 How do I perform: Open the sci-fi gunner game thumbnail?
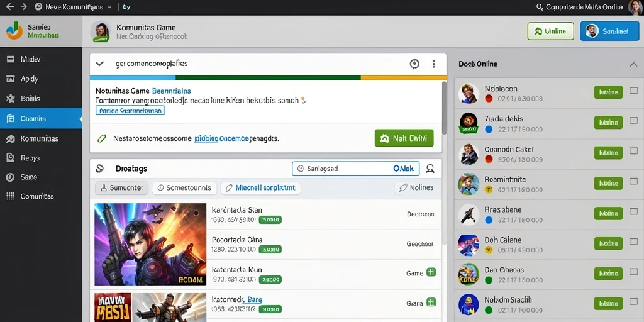(x=150, y=244)
